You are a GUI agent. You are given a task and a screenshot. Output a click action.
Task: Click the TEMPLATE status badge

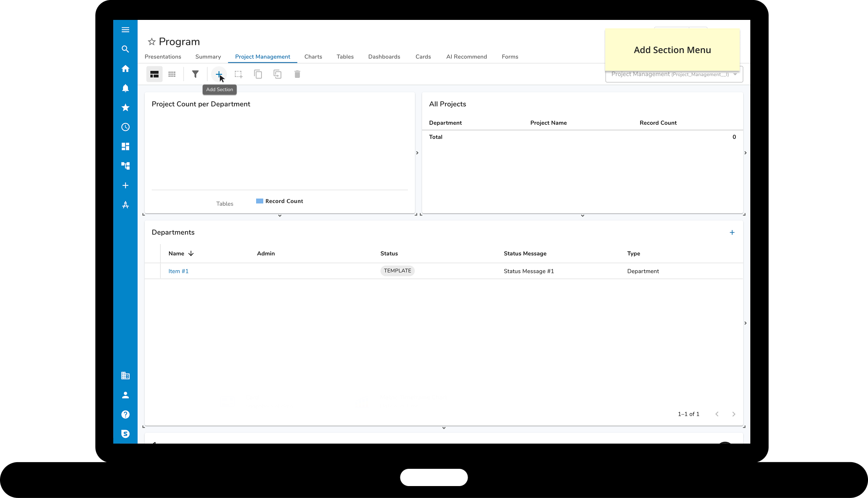point(397,271)
